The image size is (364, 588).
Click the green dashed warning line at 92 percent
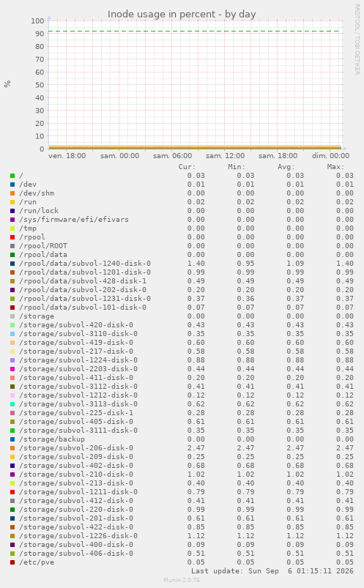(x=195, y=31)
